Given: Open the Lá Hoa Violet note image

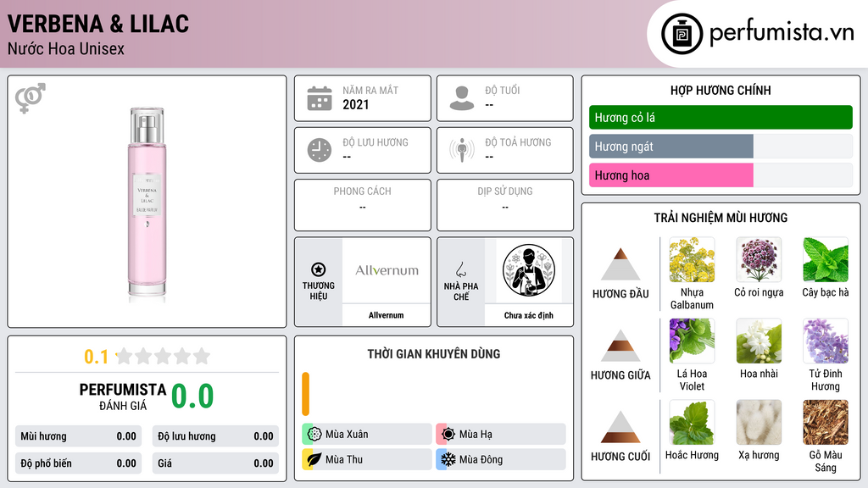Looking at the screenshot, I should pos(692,341).
